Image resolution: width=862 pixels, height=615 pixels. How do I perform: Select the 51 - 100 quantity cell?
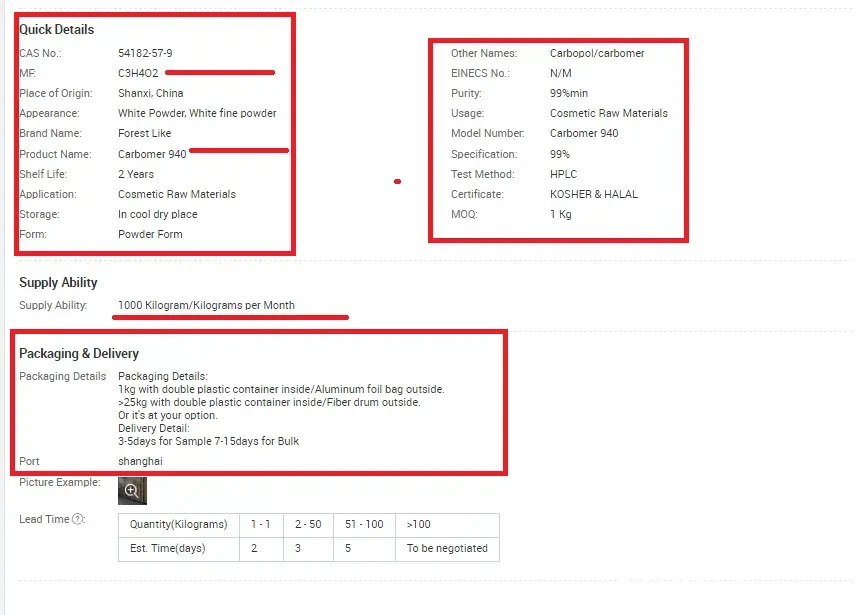[x=363, y=524]
